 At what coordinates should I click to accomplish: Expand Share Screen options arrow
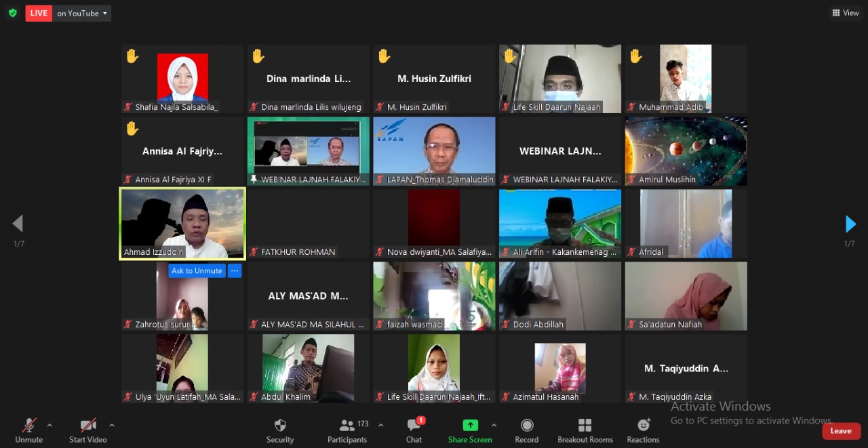494,426
